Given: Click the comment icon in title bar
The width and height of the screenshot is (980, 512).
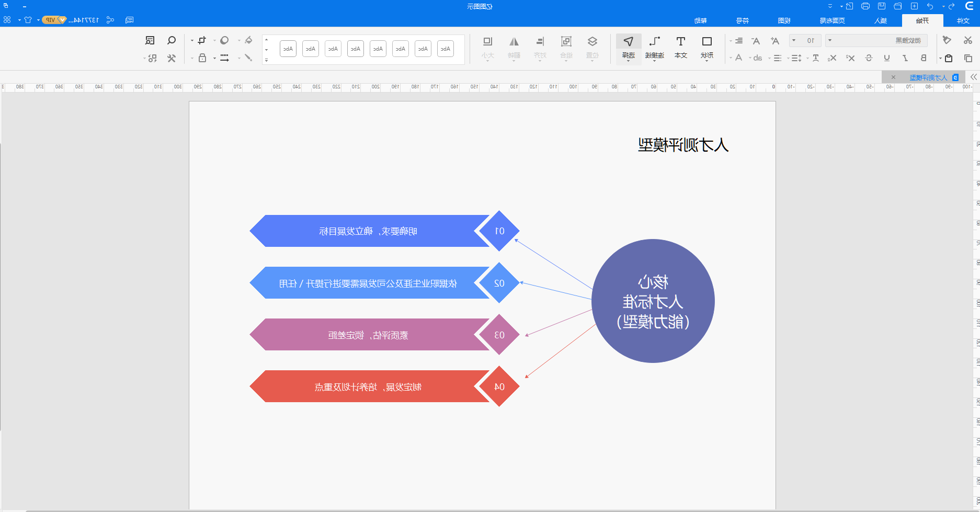Looking at the screenshot, I should (130, 20).
